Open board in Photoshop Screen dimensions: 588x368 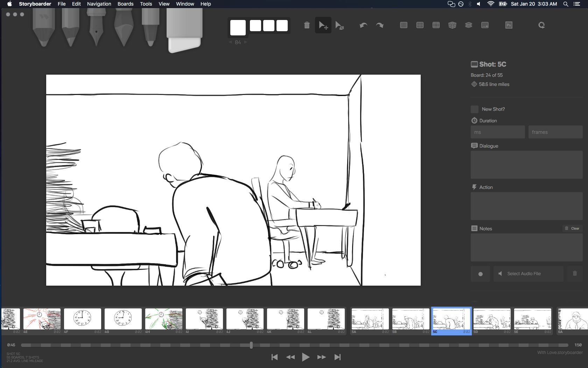509,25
